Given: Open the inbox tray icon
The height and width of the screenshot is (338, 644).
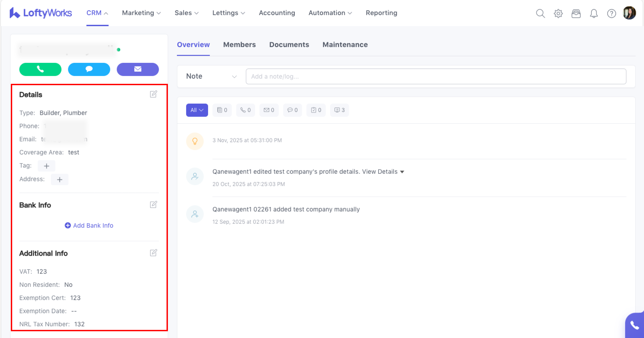Looking at the screenshot, I should click(576, 13).
